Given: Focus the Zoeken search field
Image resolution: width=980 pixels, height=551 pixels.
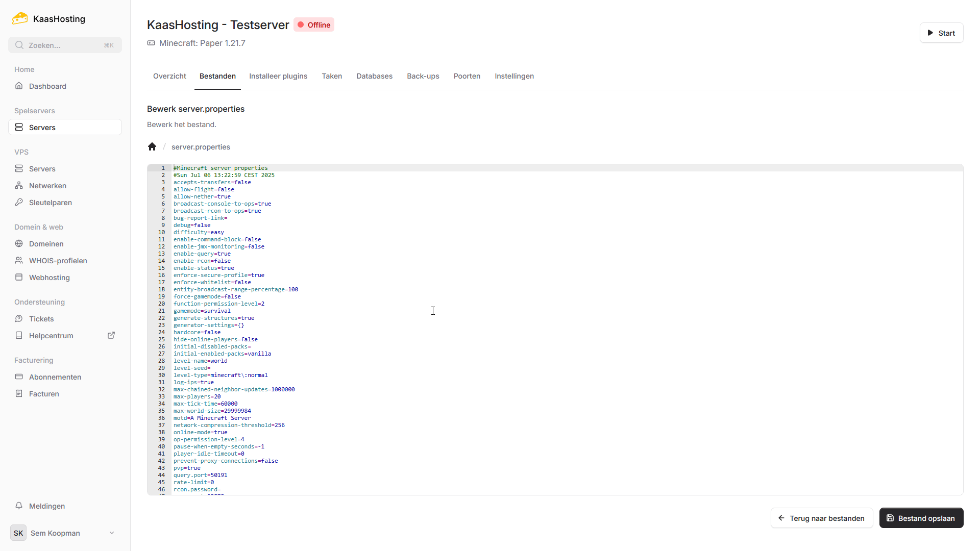Looking at the screenshot, I should coord(65,45).
